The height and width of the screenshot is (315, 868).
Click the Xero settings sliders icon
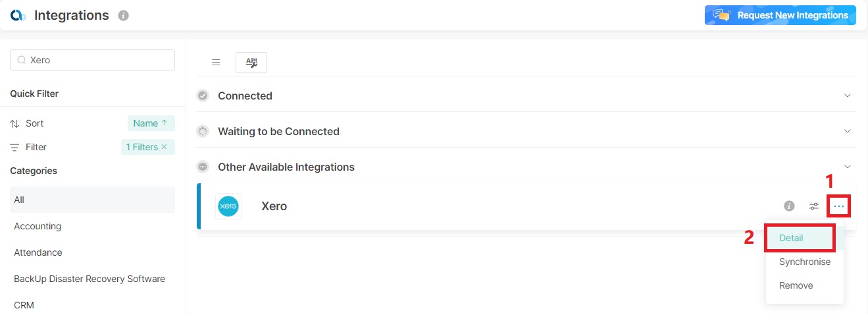point(814,206)
